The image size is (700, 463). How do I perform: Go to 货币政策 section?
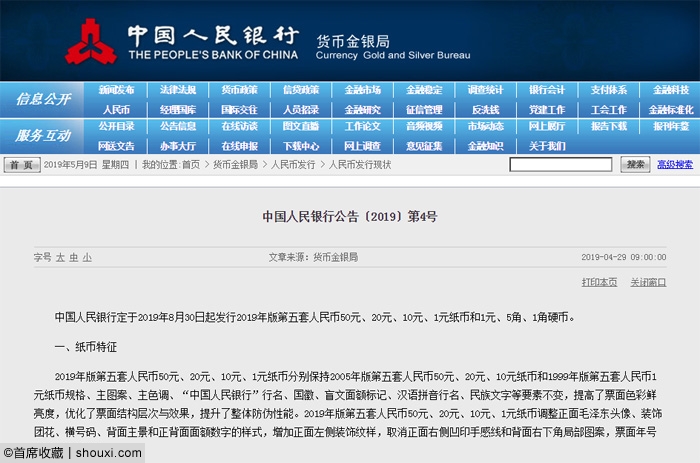pyautogui.click(x=239, y=90)
